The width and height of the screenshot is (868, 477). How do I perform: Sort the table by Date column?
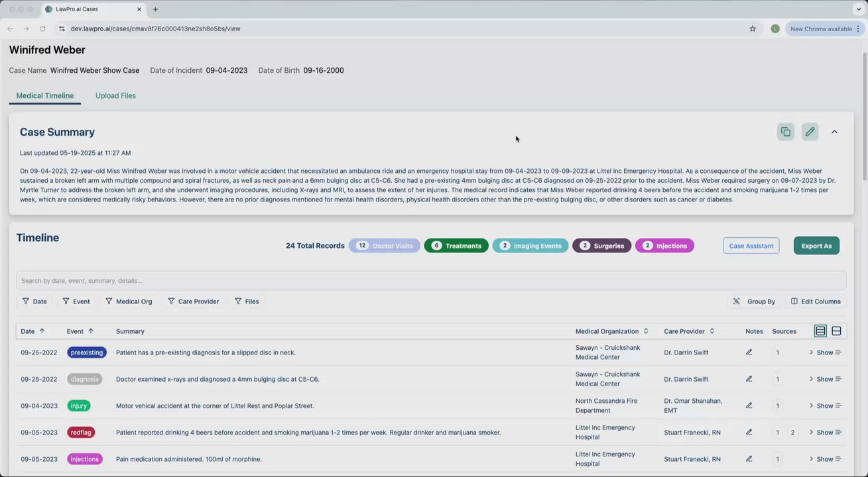[x=32, y=331]
